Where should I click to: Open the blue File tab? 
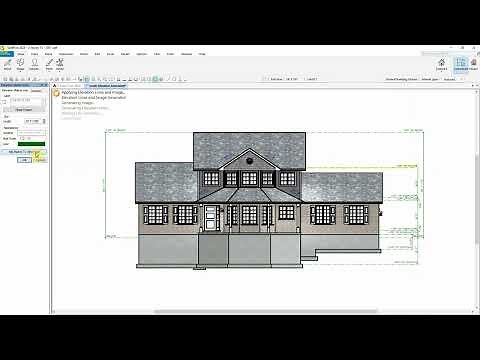pos(6,54)
